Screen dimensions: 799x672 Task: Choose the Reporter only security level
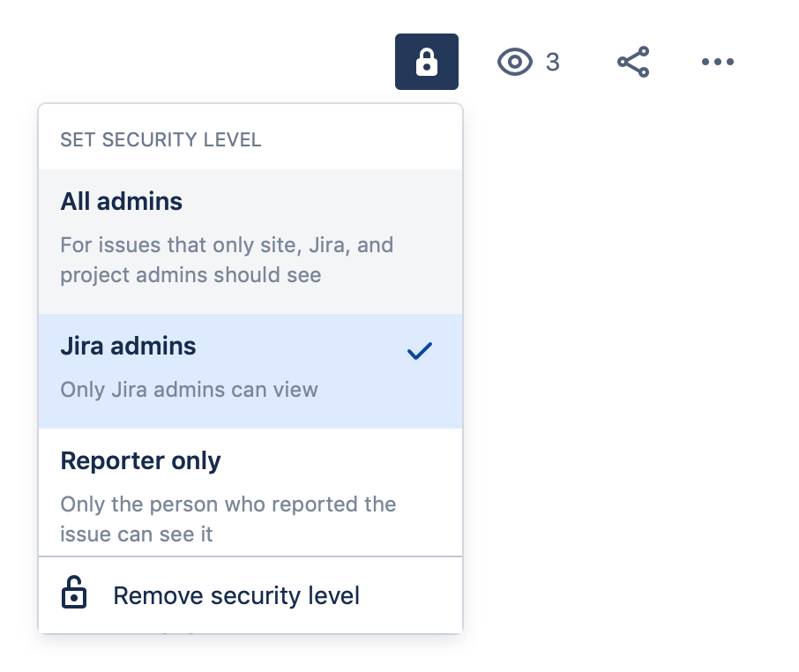coord(250,492)
